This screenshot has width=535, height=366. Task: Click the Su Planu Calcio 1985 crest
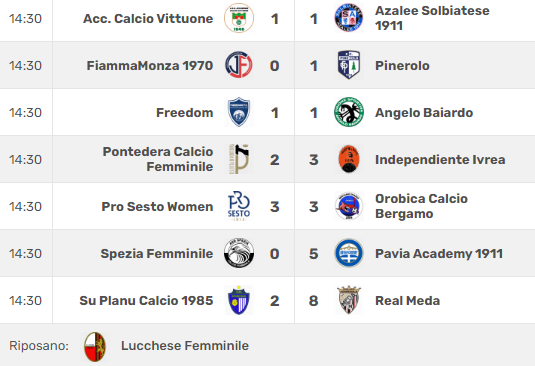tap(239, 300)
